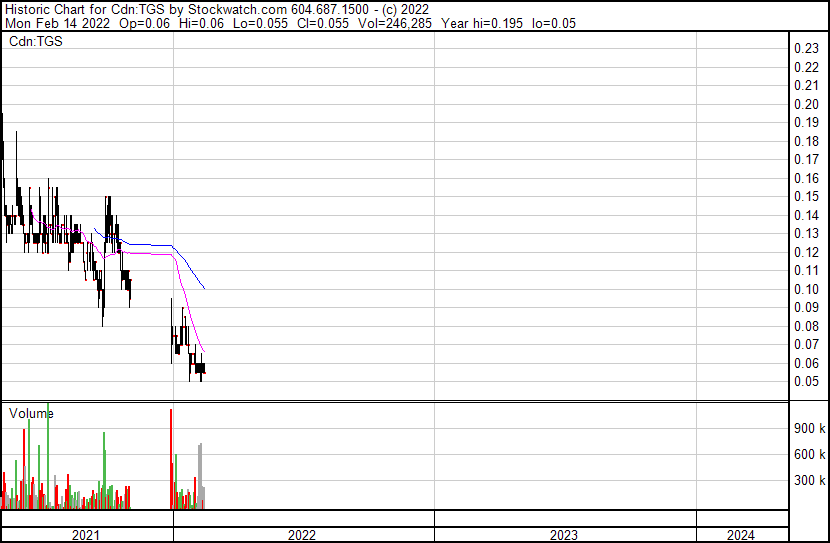Select the 2023 year label on timeline
The image size is (830, 543).
coord(564,535)
